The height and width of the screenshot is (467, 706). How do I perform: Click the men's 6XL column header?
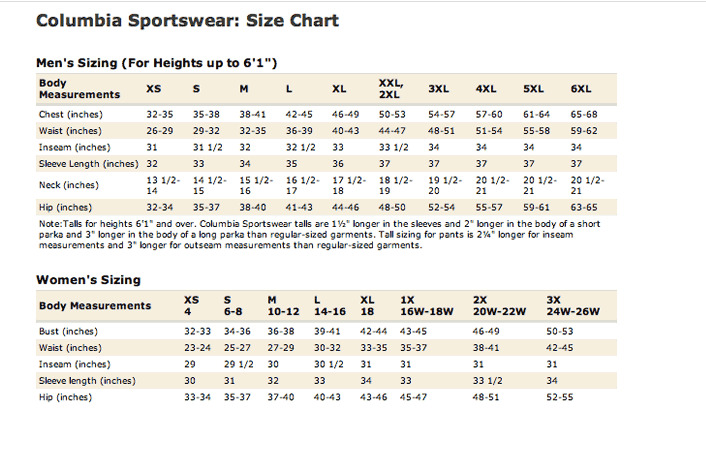pos(581,89)
